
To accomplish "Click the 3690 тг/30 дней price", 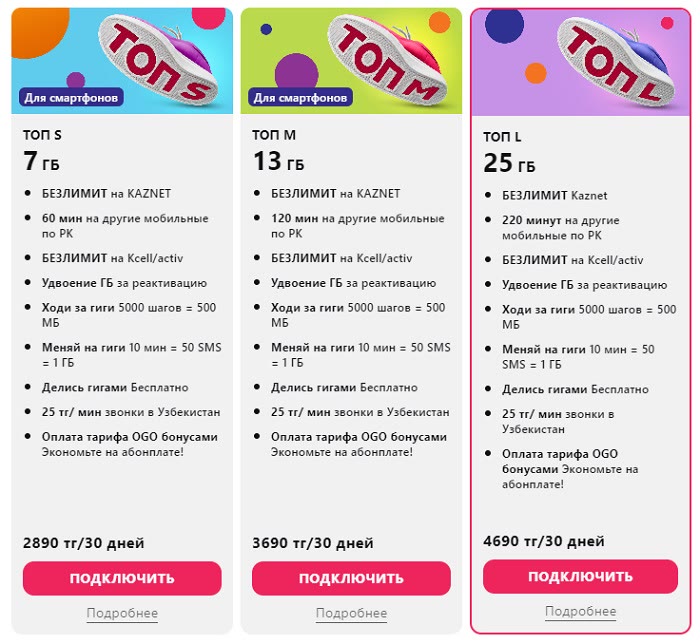I will click(313, 543).
